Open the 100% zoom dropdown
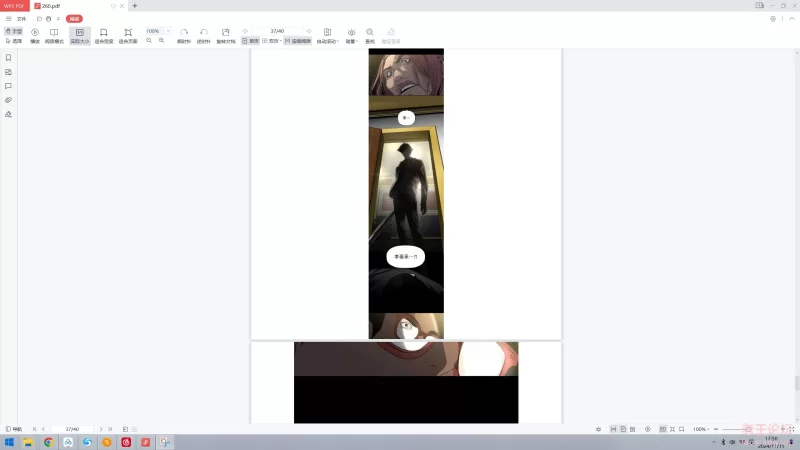Viewport: 800px width, 450px height. tap(168, 31)
